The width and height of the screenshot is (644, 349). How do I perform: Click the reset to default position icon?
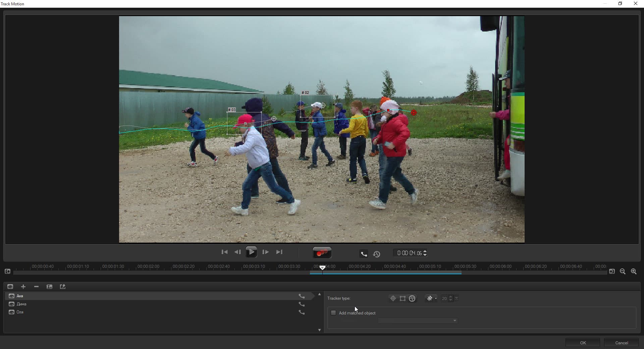[x=377, y=254]
